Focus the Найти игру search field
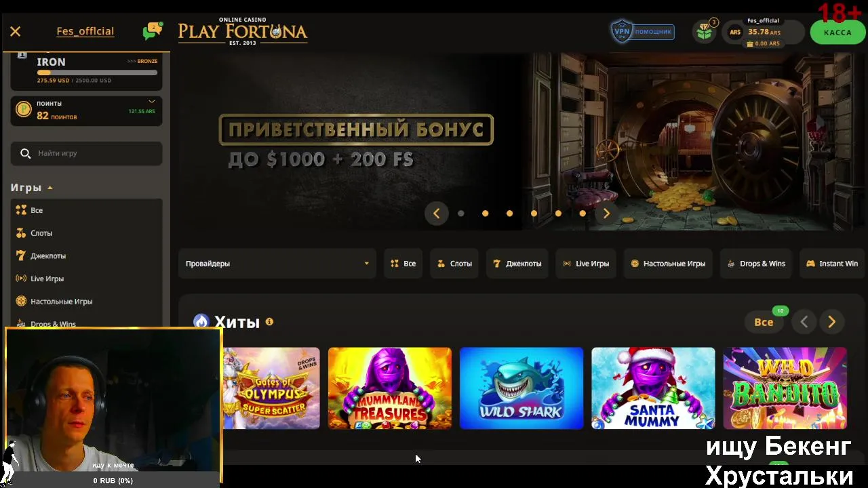Screen dimensions: 868x488 coord(87,153)
